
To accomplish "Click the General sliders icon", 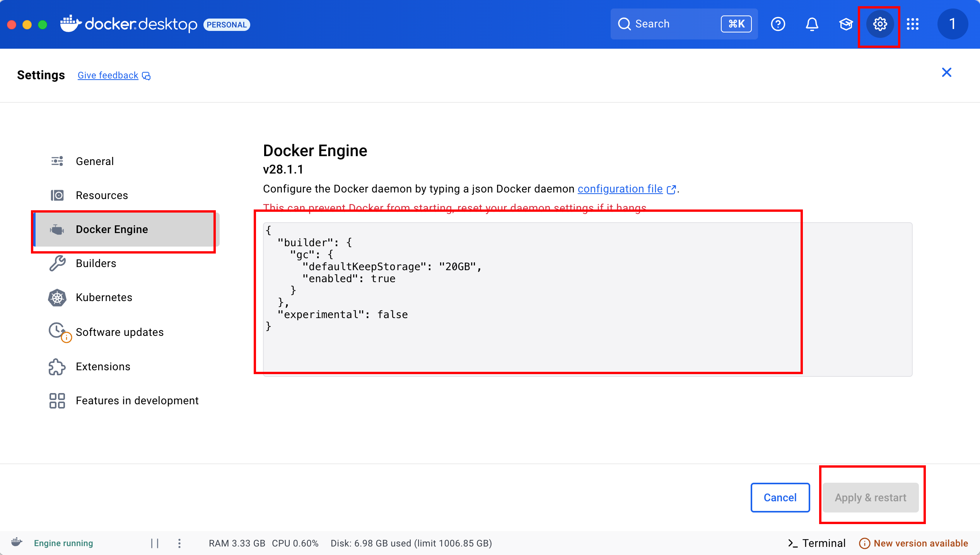I will tap(57, 161).
